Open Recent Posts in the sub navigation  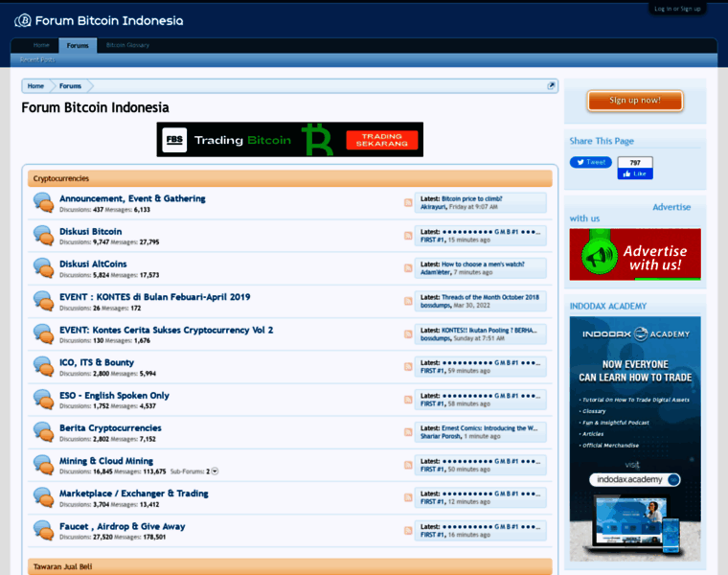point(37,60)
